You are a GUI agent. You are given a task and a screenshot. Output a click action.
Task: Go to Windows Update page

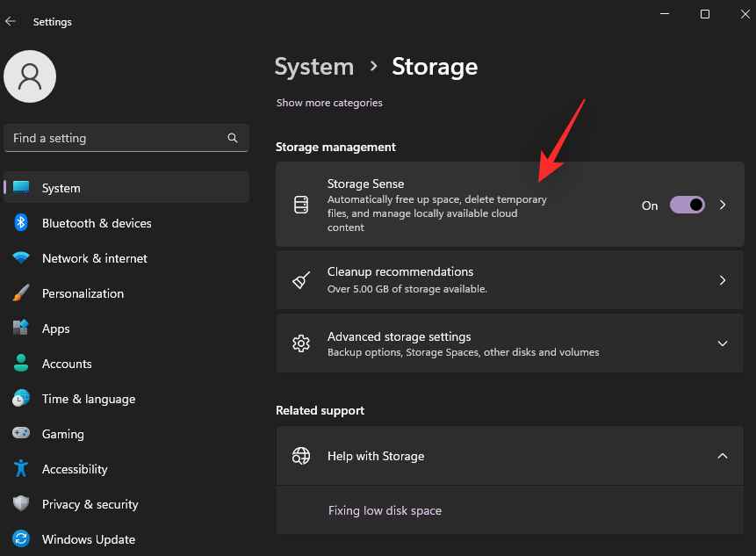126,539
